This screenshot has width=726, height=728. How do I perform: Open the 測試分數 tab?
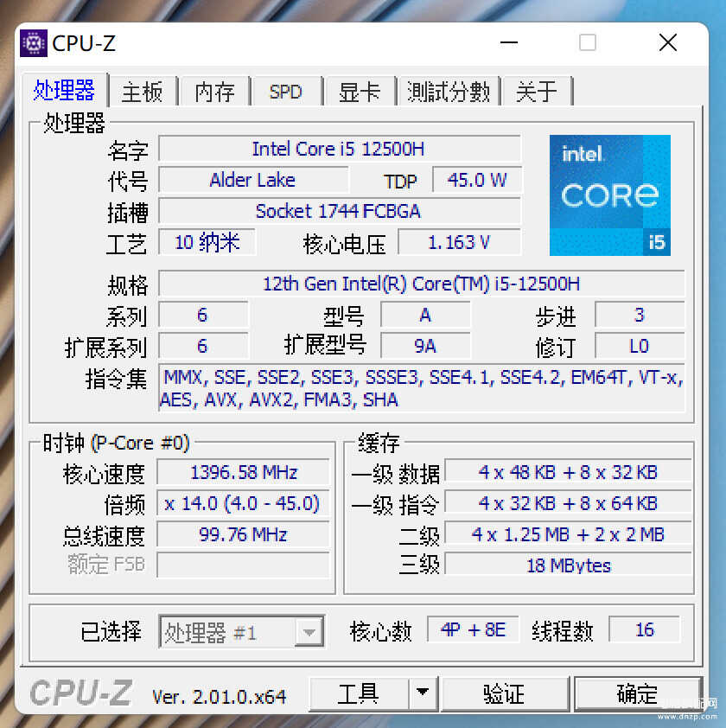point(448,92)
